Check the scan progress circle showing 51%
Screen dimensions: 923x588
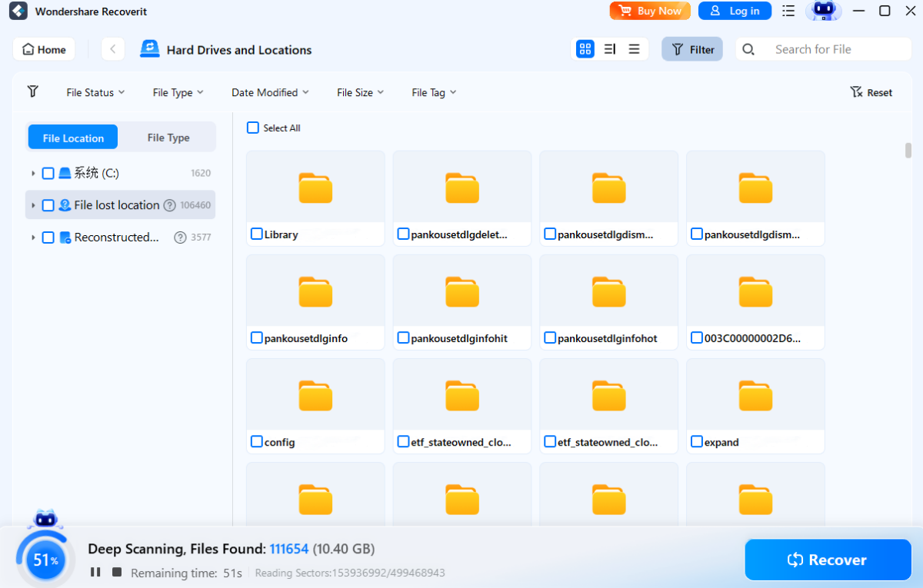click(x=45, y=560)
